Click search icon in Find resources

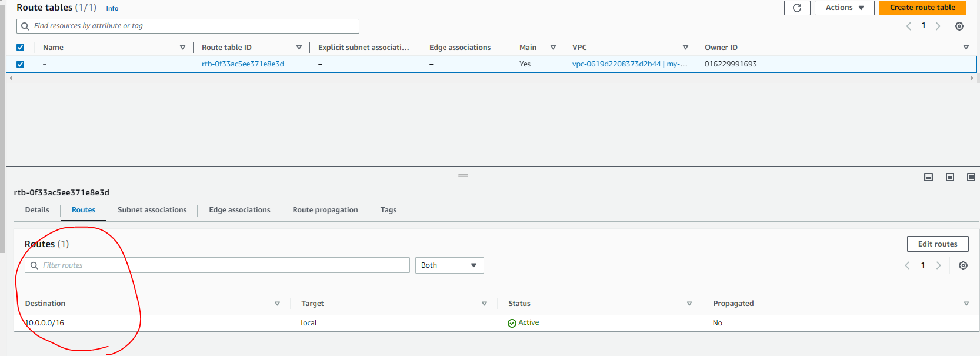(25, 26)
